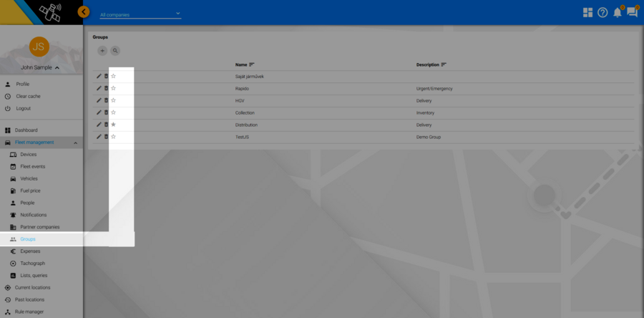This screenshot has height=318, width=644.
Task: Click Logout in the user menu
Action: (x=23, y=108)
